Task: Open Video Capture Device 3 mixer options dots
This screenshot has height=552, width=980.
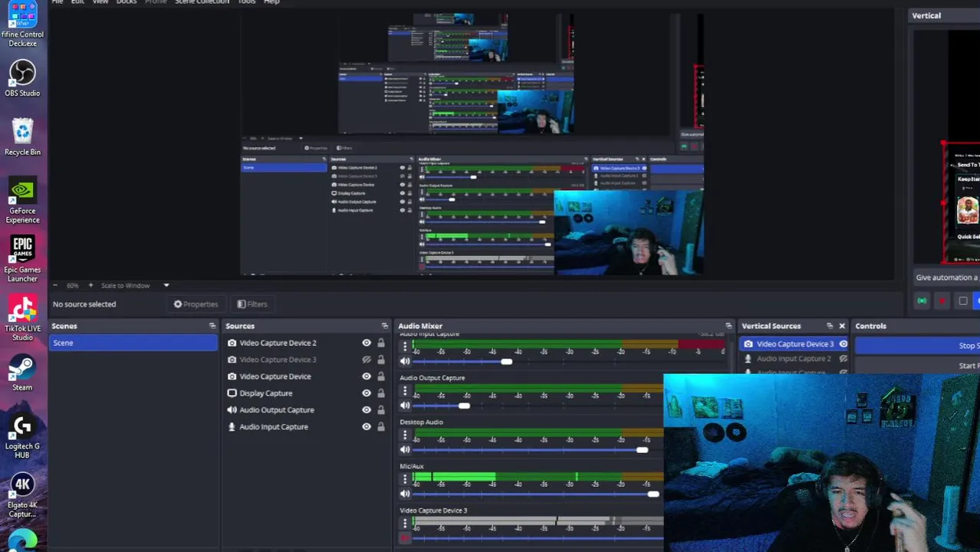Action: tap(405, 524)
